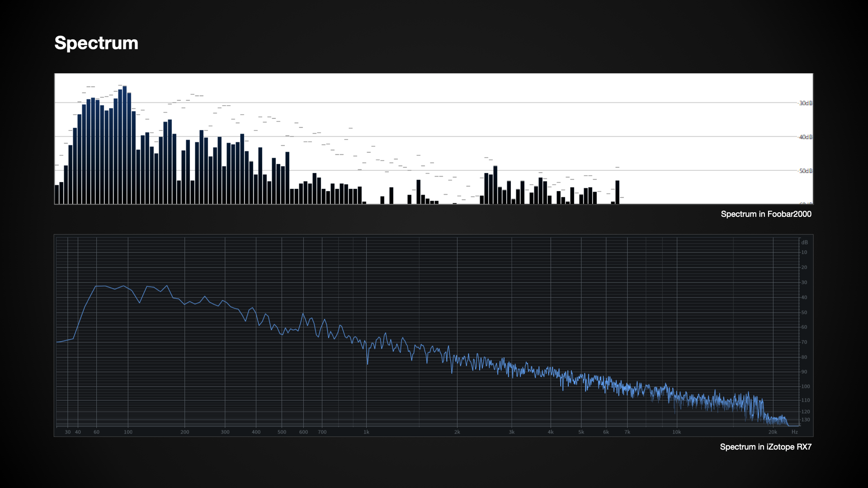Click the 1k frequency tick on RX7 axis
The height and width of the screenshot is (488, 868).
click(x=366, y=432)
